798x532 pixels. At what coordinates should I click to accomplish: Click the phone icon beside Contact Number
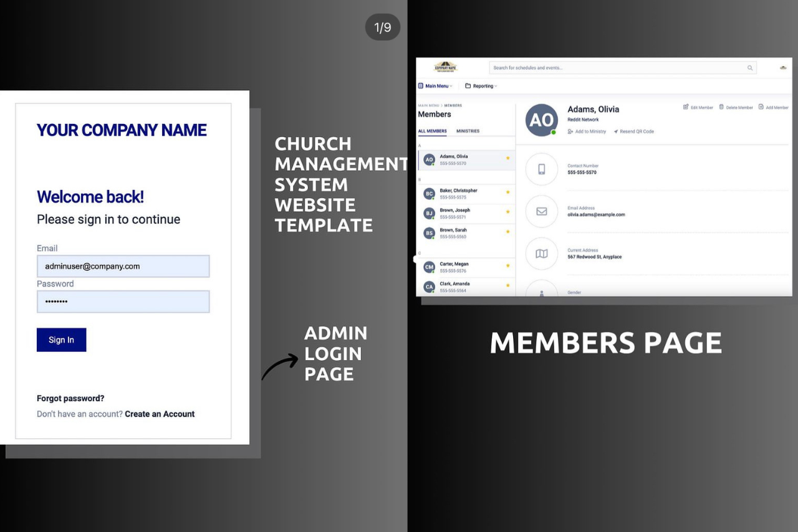click(x=541, y=169)
